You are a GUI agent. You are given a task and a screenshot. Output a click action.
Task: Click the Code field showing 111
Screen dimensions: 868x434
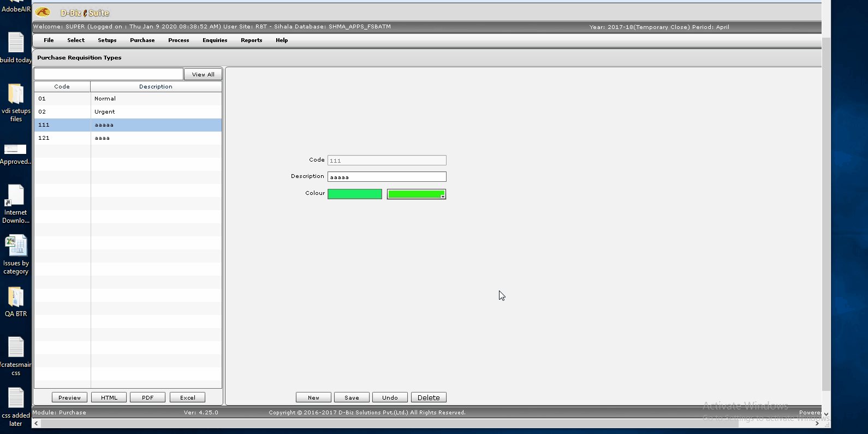[x=387, y=160]
